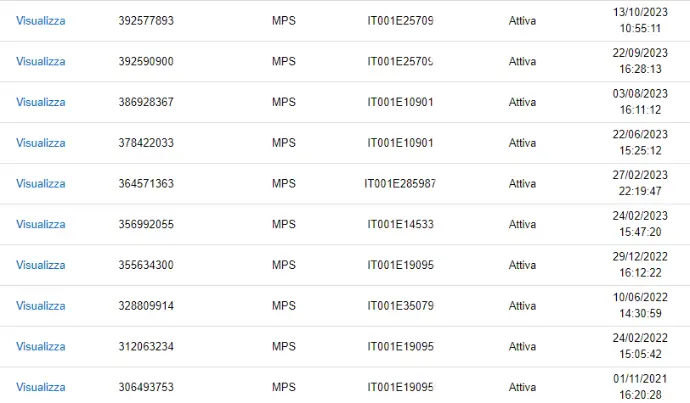Select the date 10/06/2022 14:30:59
Image resolution: width=690 pixels, height=403 pixels.
click(639, 306)
